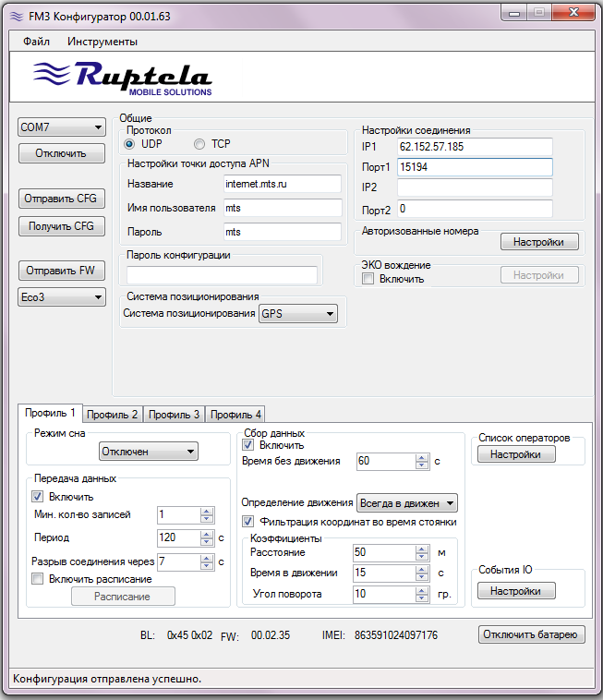603x700 pixels.
Task: Minimize the configurator window
Action: 514,13
